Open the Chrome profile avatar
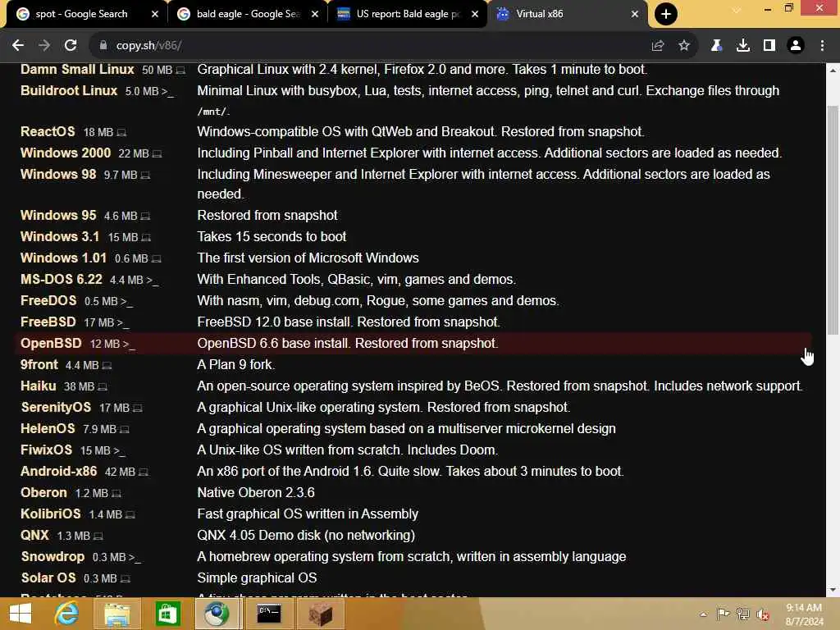 pos(796,46)
